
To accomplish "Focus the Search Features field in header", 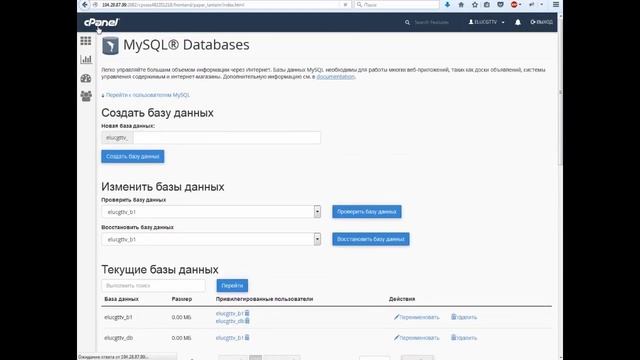I will pyautogui.click(x=431, y=22).
